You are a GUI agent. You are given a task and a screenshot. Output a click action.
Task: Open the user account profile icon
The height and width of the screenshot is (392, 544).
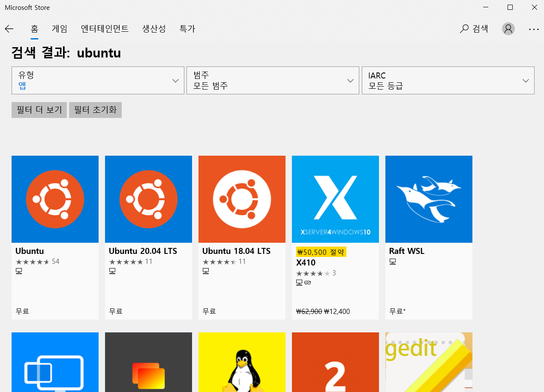(508, 29)
